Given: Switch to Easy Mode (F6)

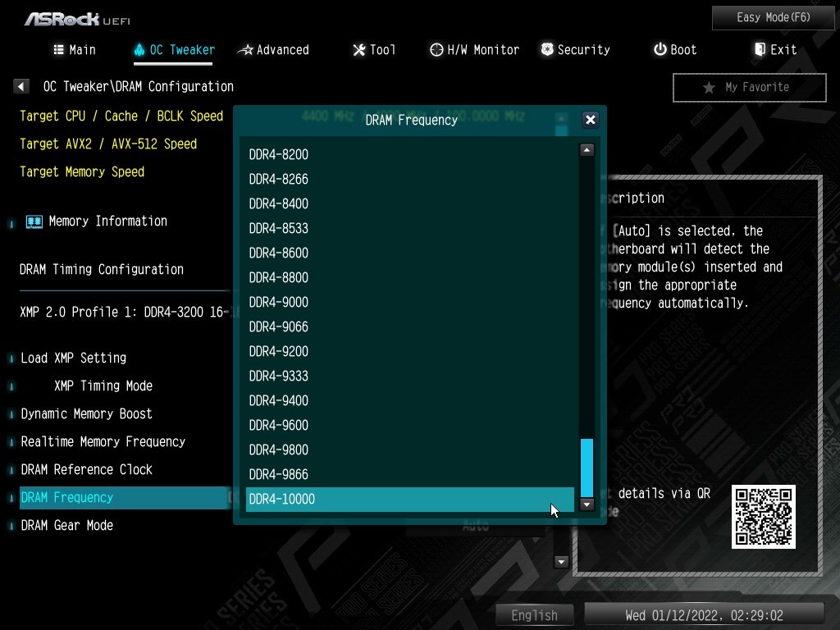Looking at the screenshot, I should pyautogui.click(x=774, y=17).
